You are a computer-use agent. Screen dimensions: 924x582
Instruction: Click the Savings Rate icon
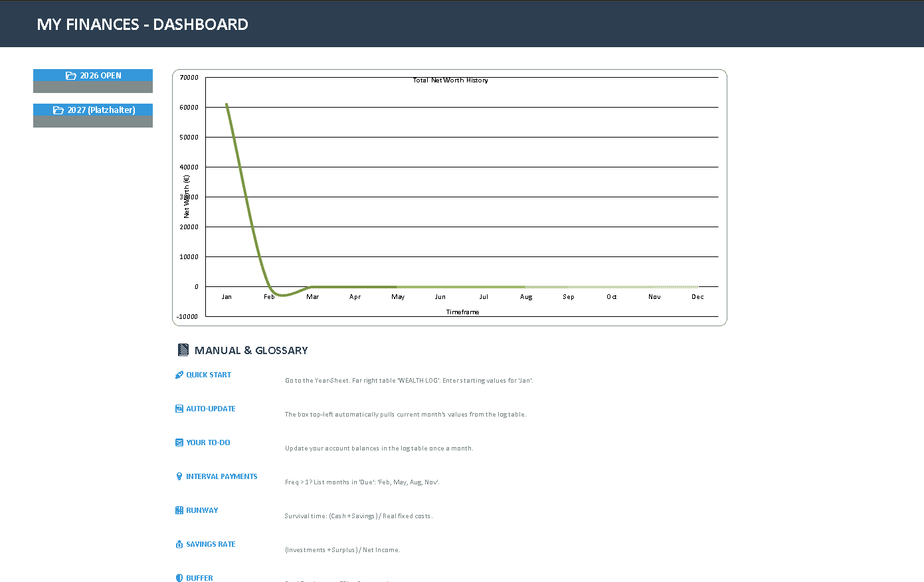pos(179,544)
